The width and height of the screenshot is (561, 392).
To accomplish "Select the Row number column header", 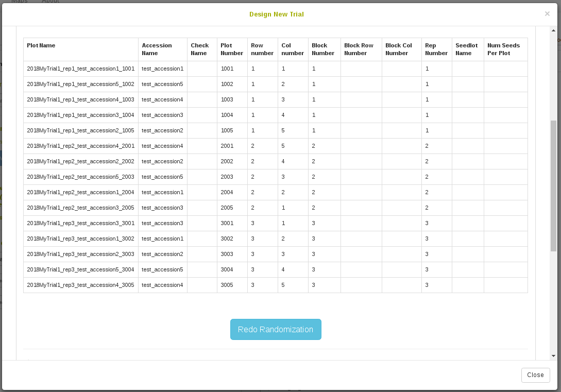I will [x=263, y=49].
